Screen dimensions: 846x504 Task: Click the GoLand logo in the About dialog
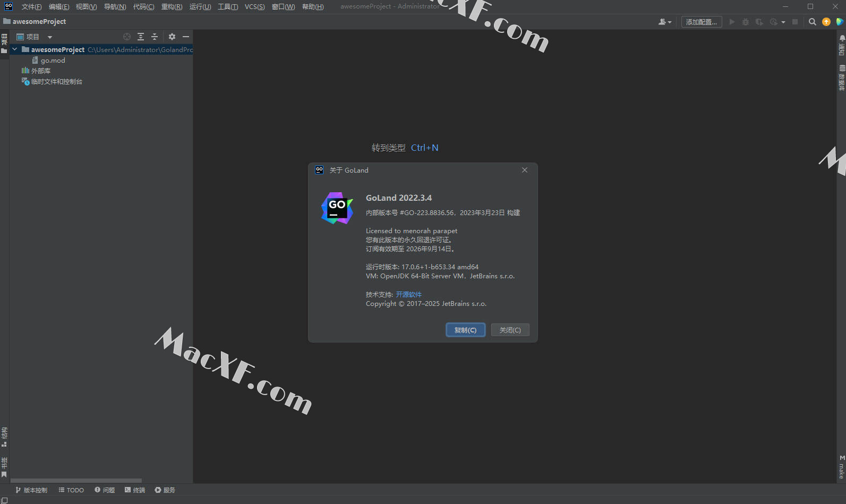[337, 208]
